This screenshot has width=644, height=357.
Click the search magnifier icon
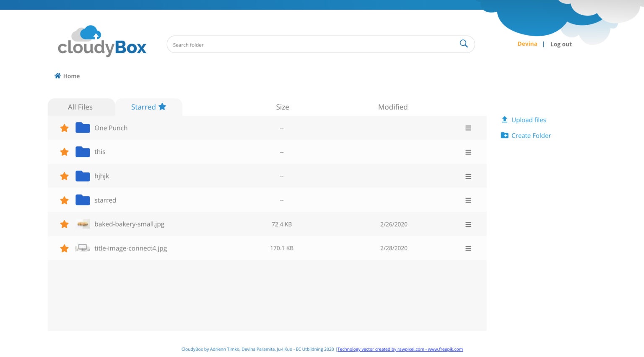click(463, 43)
